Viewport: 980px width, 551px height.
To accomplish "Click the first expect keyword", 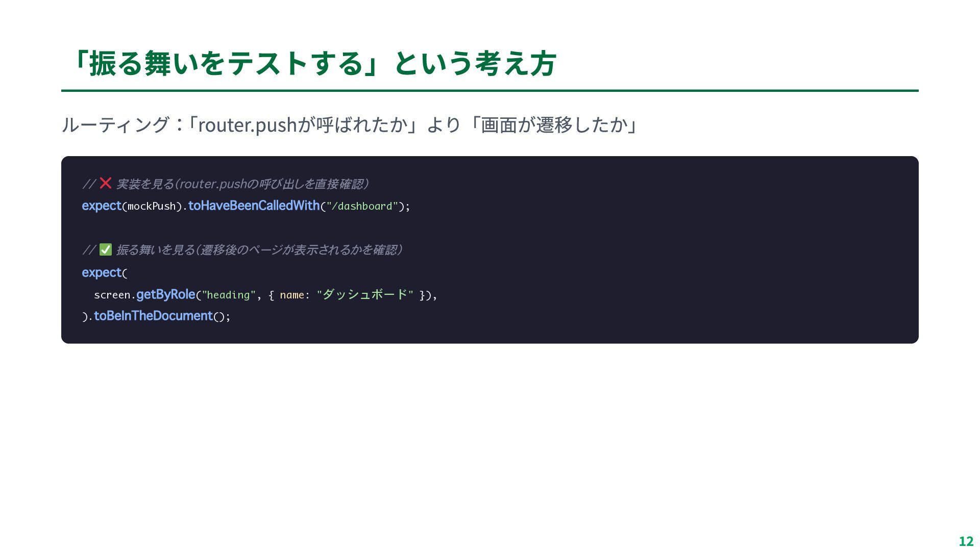I will tap(101, 206).
